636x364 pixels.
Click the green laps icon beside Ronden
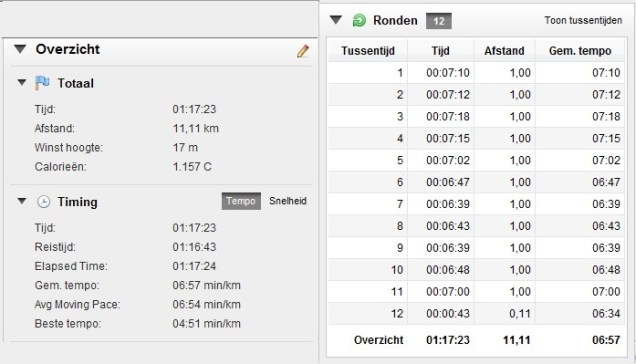tap(359, 20)
